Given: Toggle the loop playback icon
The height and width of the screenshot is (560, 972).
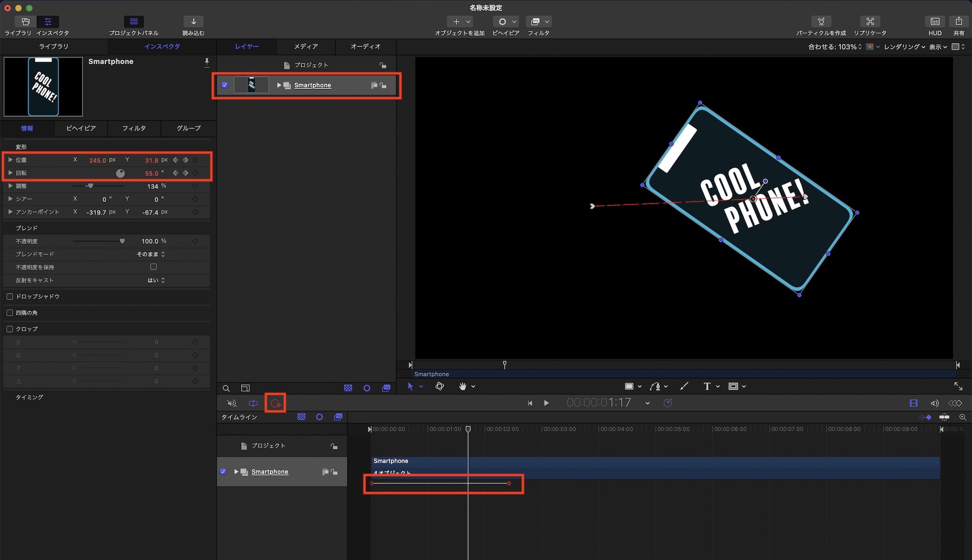Looking at the screenshot, I should (x=253, y=403).
